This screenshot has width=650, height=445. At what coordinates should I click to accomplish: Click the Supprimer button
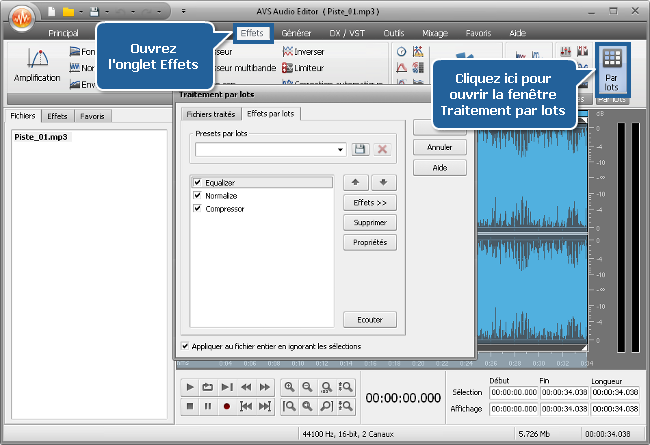pyautogui.click(x=370, y=222)
